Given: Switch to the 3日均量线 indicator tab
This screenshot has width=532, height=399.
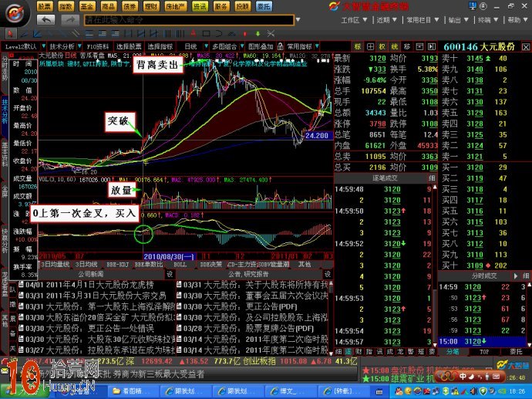Looking at the screenshot, I should pos(56,264).
